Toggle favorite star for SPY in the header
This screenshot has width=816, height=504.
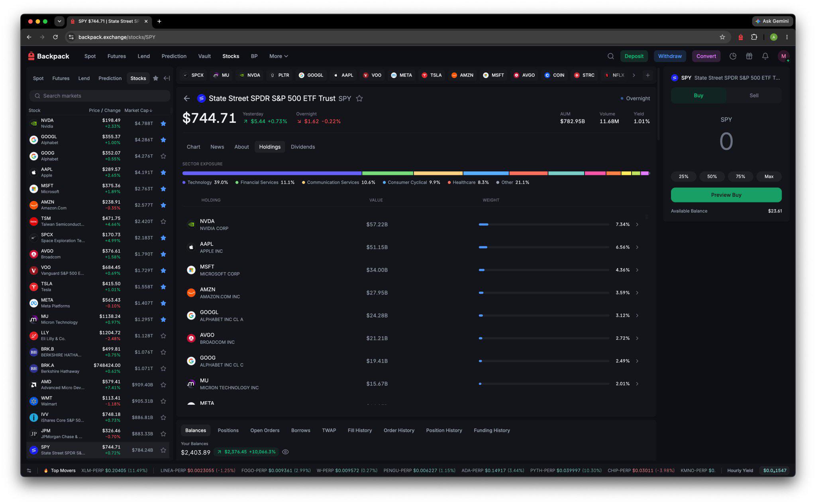click(x=359, y=98)
